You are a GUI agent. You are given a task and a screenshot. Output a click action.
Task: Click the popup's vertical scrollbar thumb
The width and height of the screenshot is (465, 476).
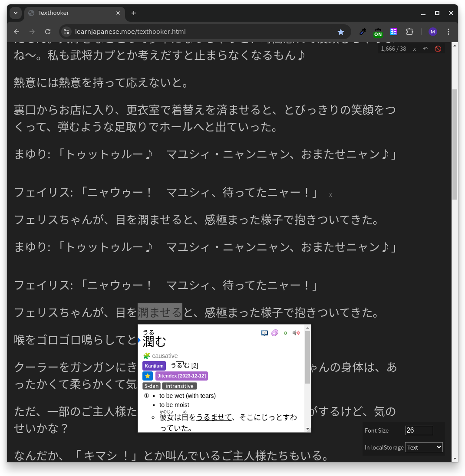point(307,357)
